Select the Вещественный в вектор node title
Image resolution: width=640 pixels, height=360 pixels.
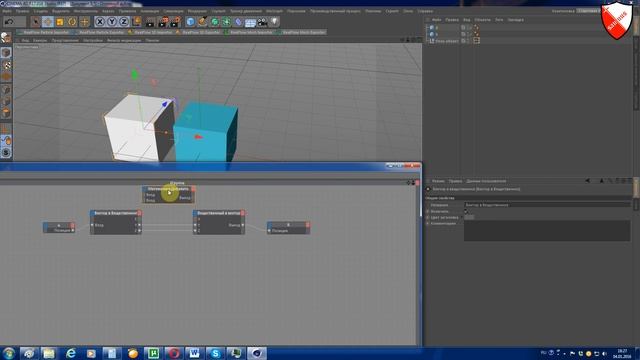(x=219, y=213)
